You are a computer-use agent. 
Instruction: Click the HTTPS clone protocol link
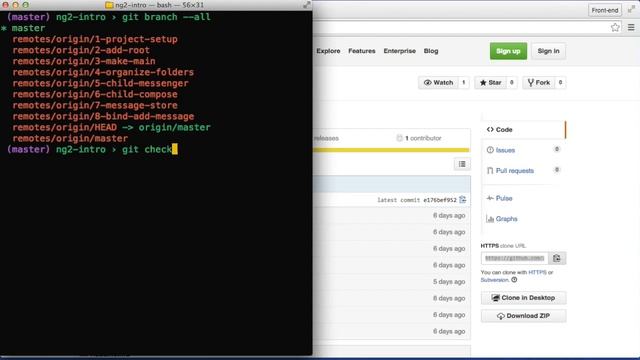coord(537,272)
